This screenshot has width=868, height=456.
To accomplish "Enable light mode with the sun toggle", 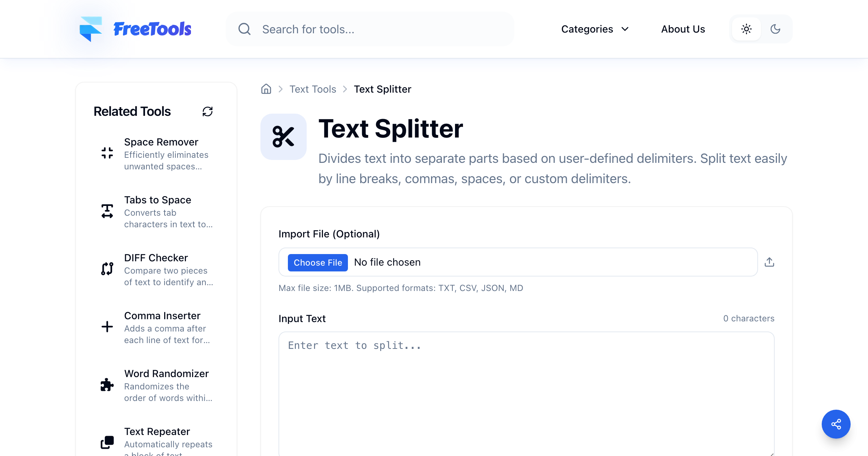I will [746, 29].
